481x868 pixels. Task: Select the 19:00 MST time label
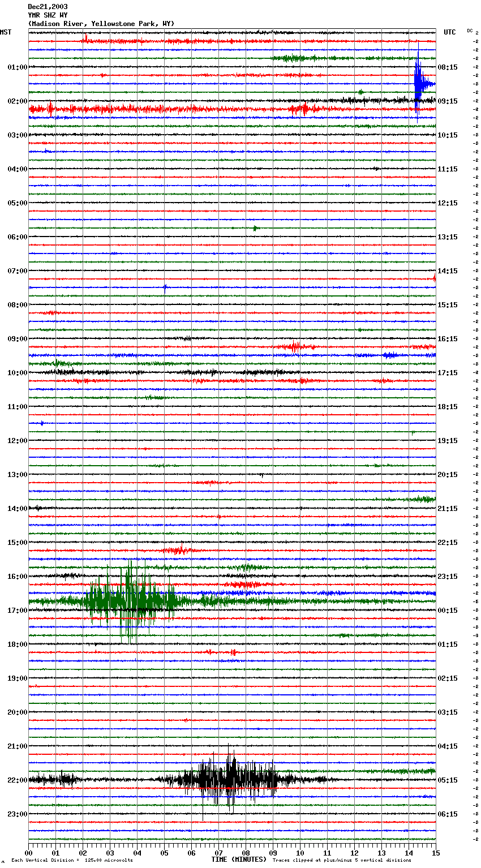17,678
